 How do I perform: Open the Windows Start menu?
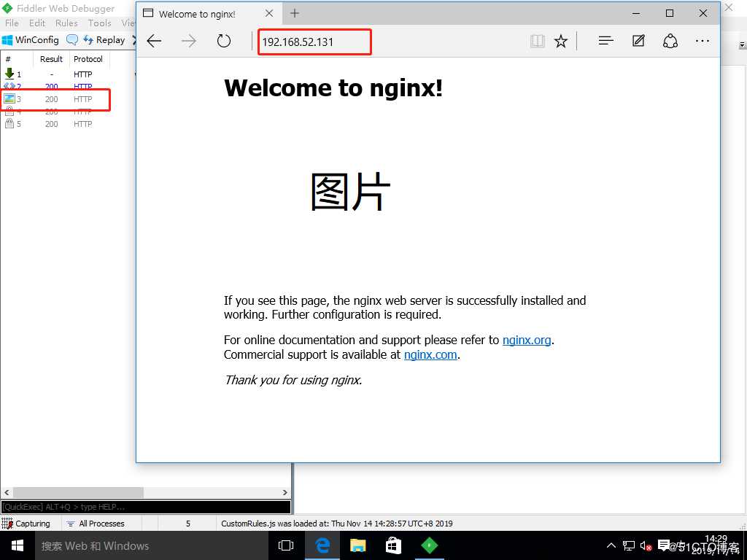coord(18,545)
